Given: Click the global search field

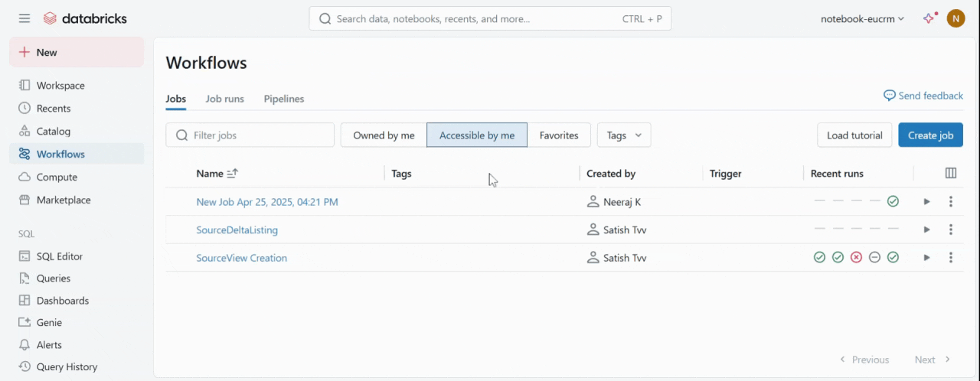Looking at the screenshot, I should (490, 18).
